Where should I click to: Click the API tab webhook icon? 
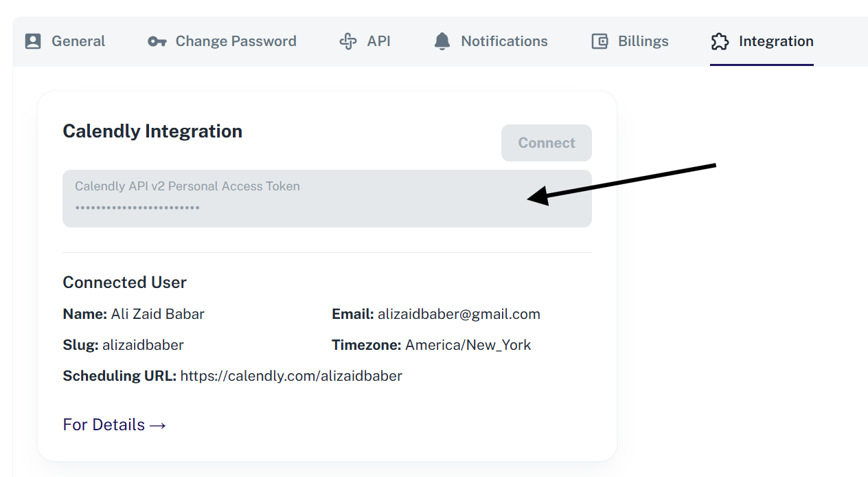point(348,41)
